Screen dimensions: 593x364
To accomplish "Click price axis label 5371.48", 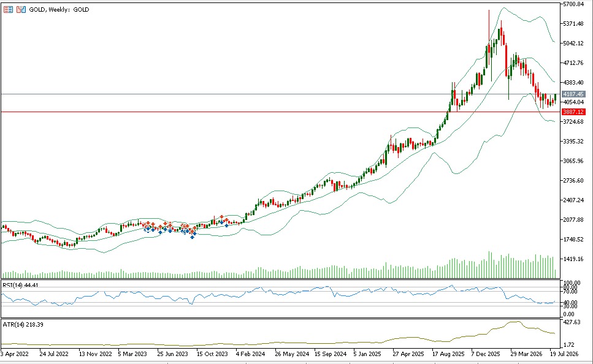I will pyautogui.click(x=573, y=24).
